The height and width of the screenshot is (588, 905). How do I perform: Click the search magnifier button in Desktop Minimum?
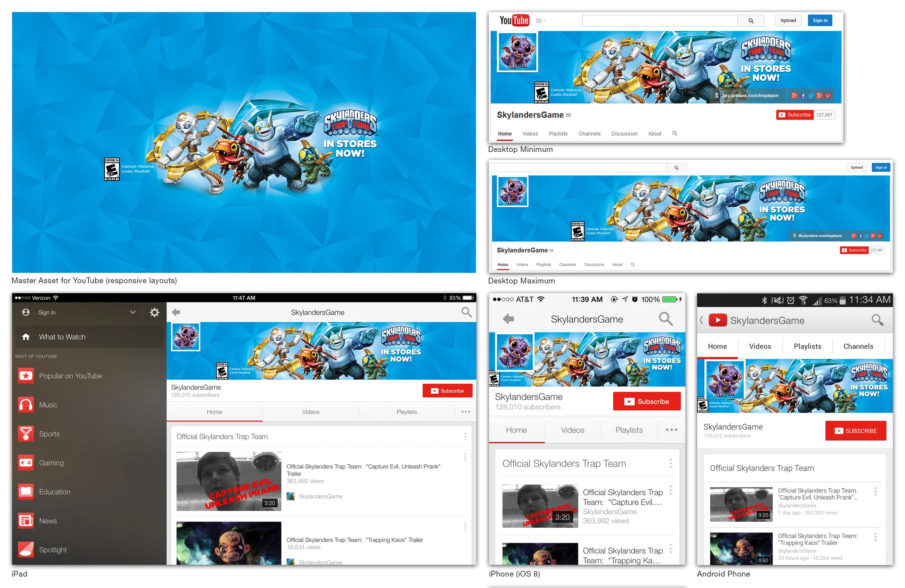click(x=751, y=21)
